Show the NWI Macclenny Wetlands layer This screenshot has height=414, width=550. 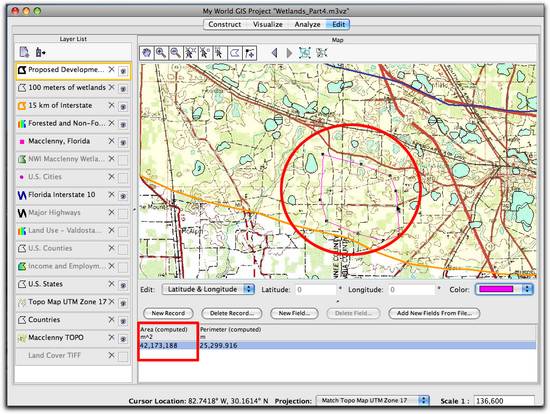click(x=123, y=160)
